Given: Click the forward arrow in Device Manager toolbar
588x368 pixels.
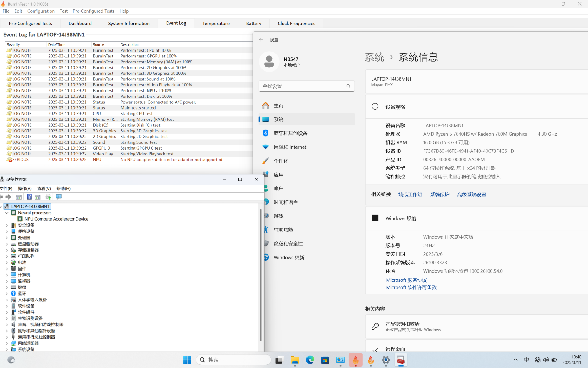Looking at the screenshot, I should (8, 197).
